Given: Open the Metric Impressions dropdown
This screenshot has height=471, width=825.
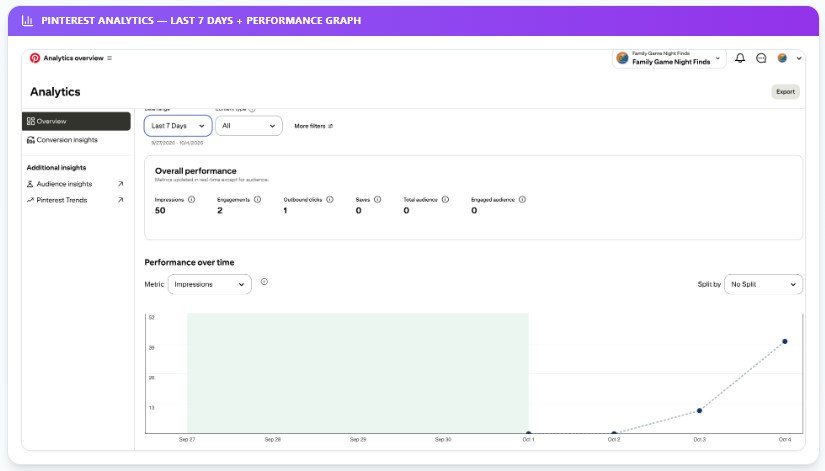Looking at the screenshot, I should [x=209, y=284].
